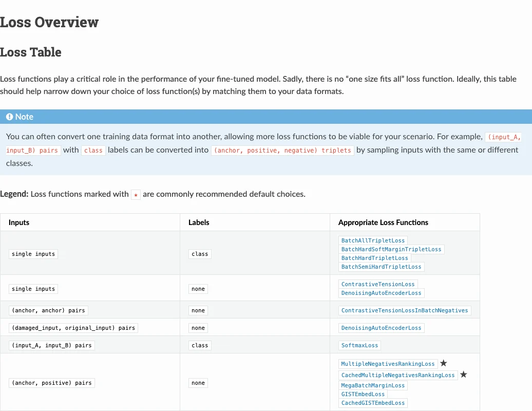532x411 pixels.
Task: Click the star beside CachedMultipleNegativesRankingLoss
Action: 464,375
